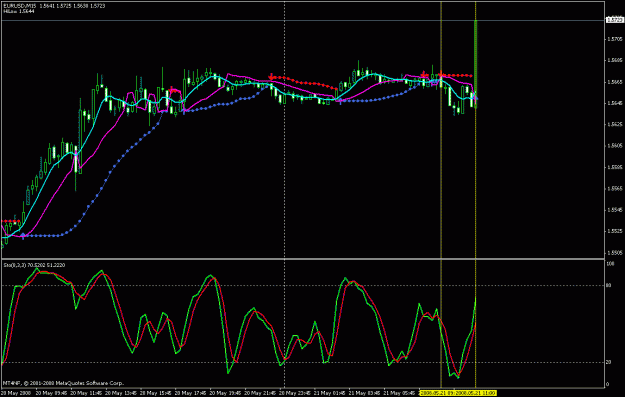The width and height of the screenshot is (625, 397).
Task: Click the 1.5585 price scale label
Action: [x=614, y=167]
